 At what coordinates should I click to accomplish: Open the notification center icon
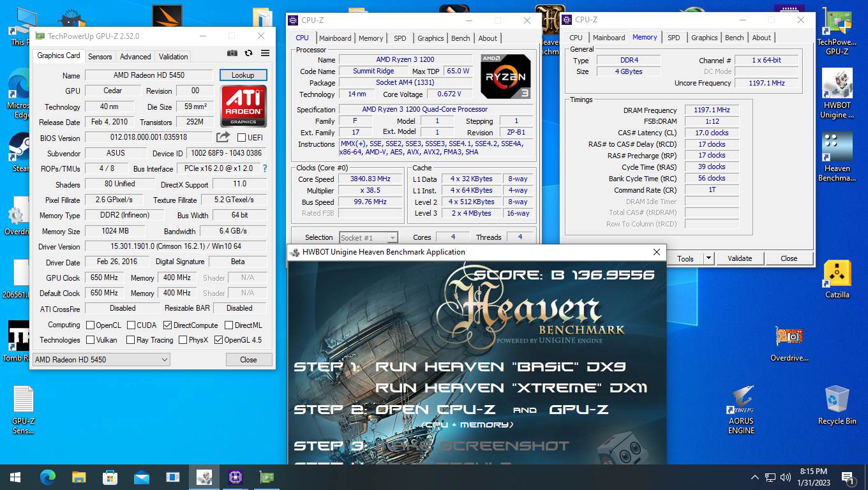coord(849,477)
